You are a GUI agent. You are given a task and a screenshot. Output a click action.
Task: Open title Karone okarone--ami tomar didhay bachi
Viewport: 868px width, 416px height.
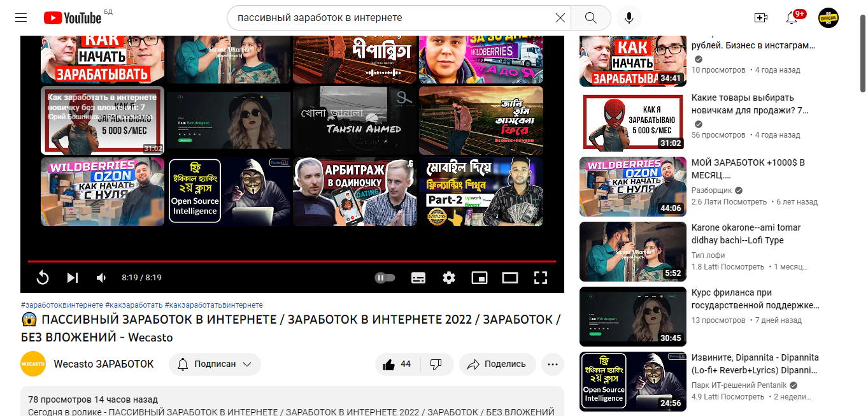pyautogui.click(x=746, y=234)
